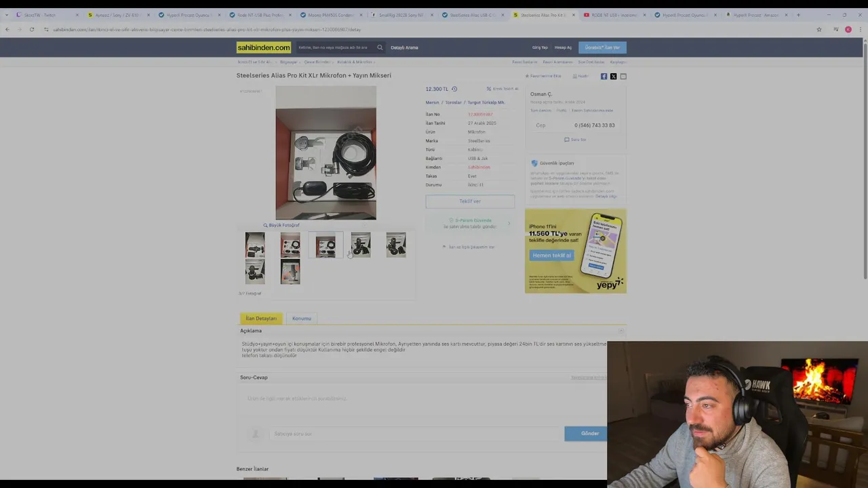Click the header search input field
Image resolution: width=868 pixels, height=488 pixels.
[x=335, y=47]
